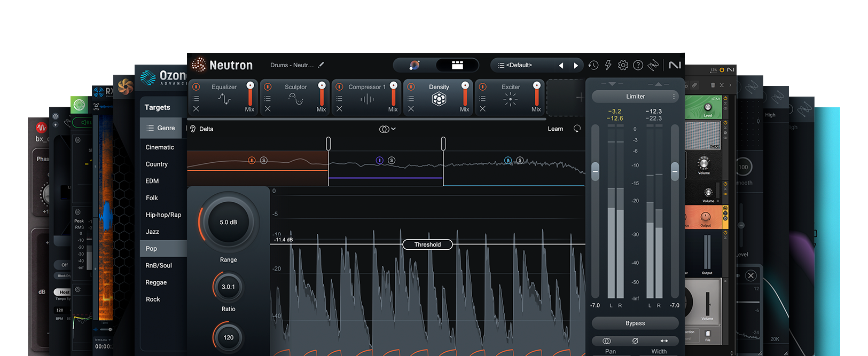The width and height of the screenshot is (868, 356).
Task: Open the Neutron undo history
Action: click(x=593, y=65)
